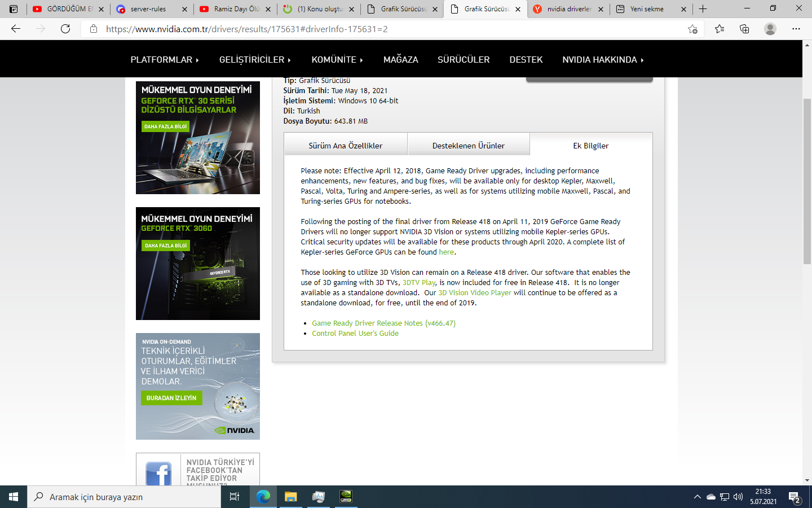Viewport: 812px width, 508px height.
Task: Open the Favorites list icon
Action: click(720, 29)
